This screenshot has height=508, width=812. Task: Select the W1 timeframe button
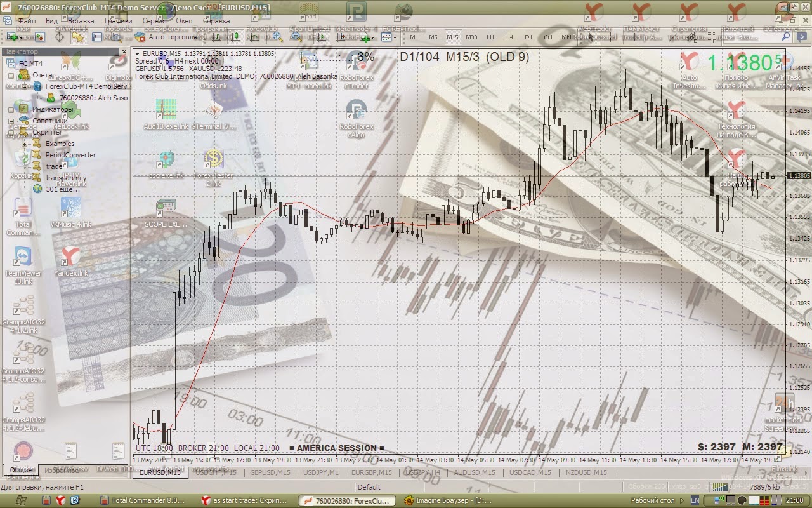click(x=548, y=37)
